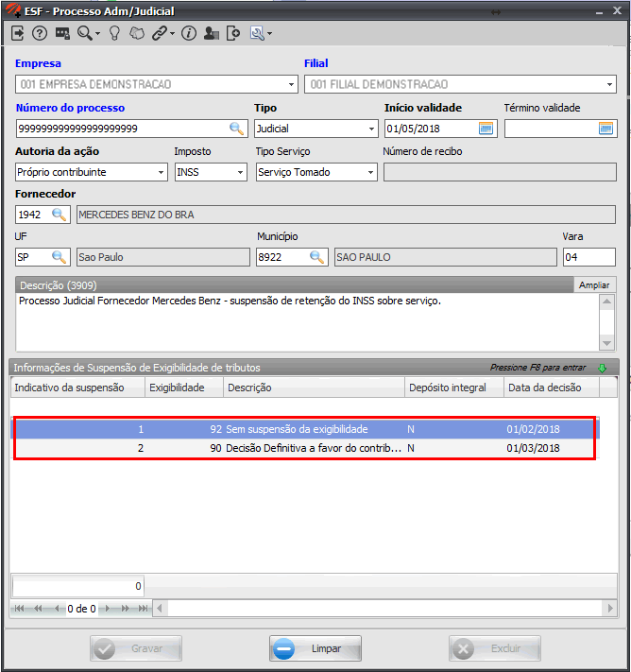Click the scattered papers toolbar icon

137,33
